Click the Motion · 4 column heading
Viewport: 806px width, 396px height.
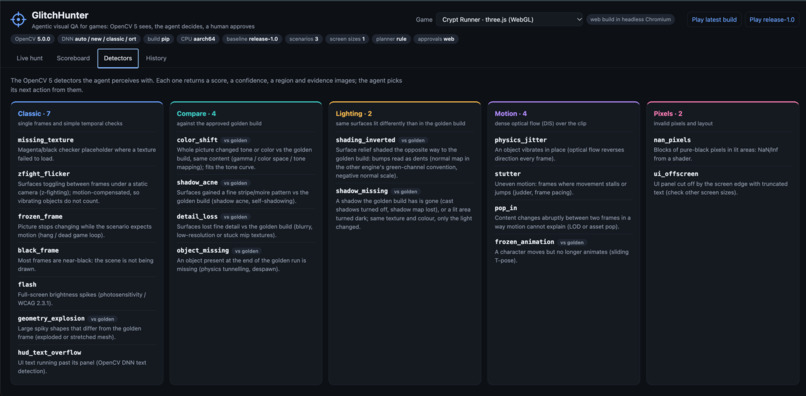click(x=510, y=114)
